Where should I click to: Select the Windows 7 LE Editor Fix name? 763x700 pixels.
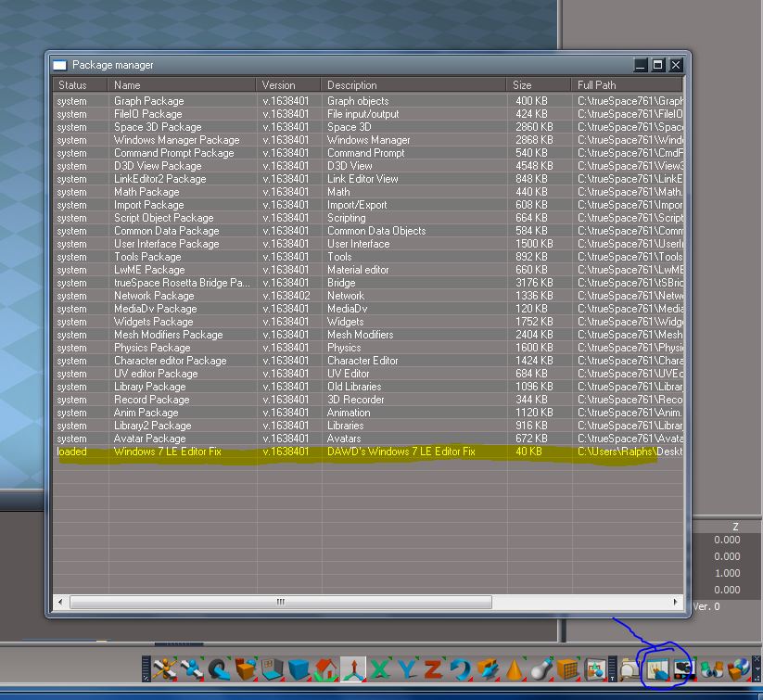tap(168, 452)
